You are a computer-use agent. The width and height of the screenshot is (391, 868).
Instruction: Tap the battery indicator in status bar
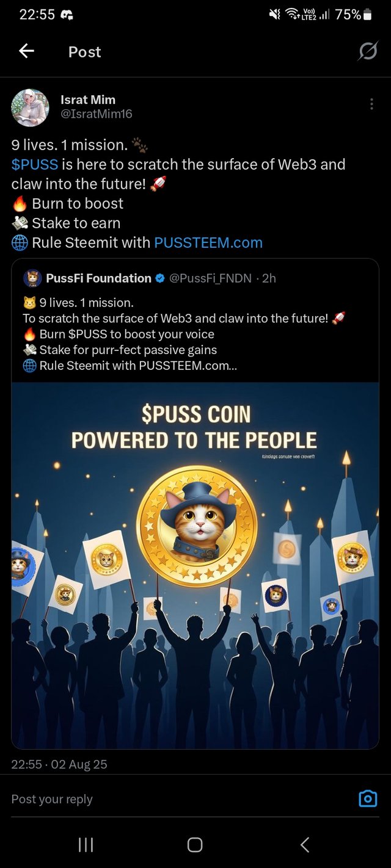[x=367, y=15]
